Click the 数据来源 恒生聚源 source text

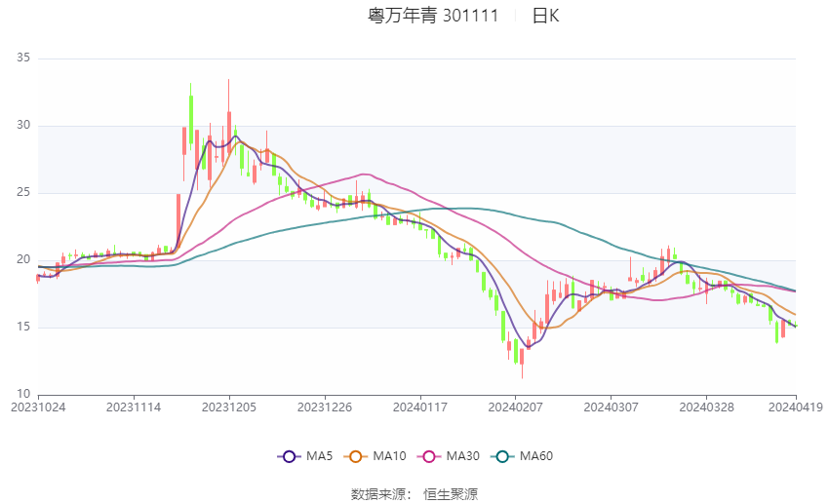click(x=414, y=494)
